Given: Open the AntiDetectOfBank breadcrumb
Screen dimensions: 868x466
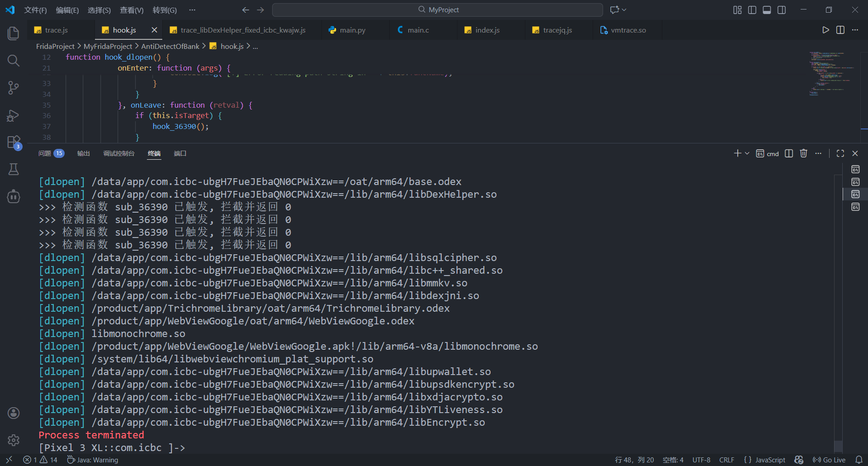Looking at the screenshot, I should click(170, 46).
